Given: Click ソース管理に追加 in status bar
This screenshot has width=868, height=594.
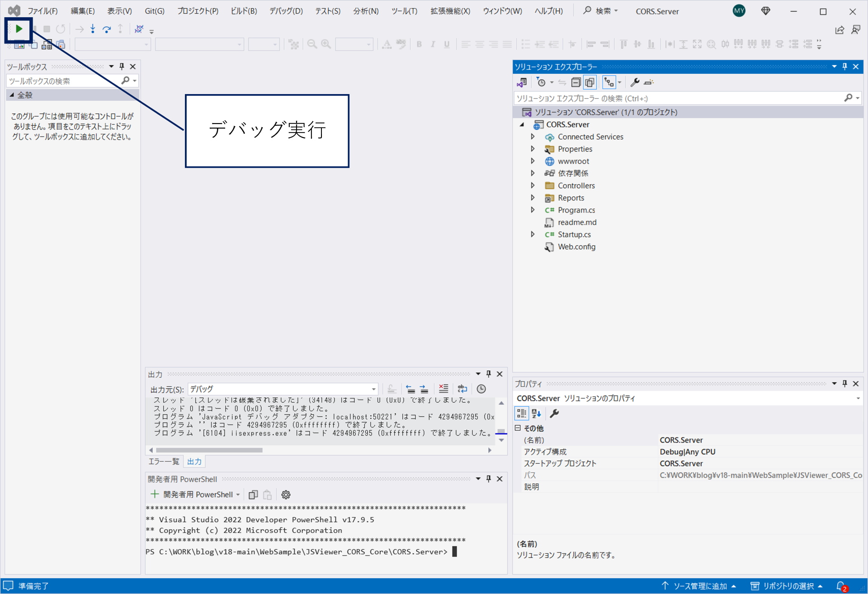Looking at the screenshot, I should click(x=699, y=586).
